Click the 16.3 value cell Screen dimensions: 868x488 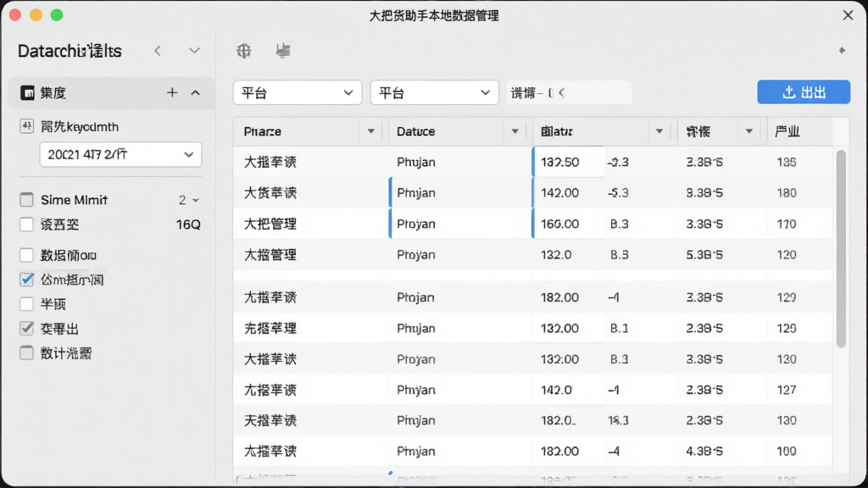[x=618, y=420]
